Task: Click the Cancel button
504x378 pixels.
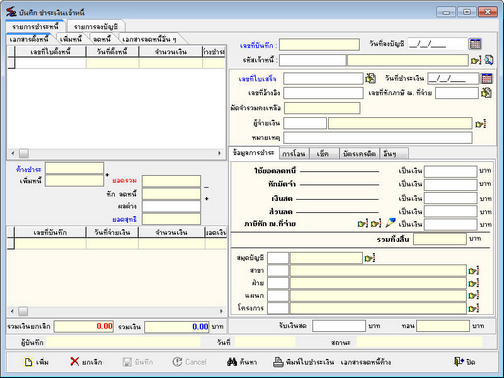Action: click(x=189, y=362)
